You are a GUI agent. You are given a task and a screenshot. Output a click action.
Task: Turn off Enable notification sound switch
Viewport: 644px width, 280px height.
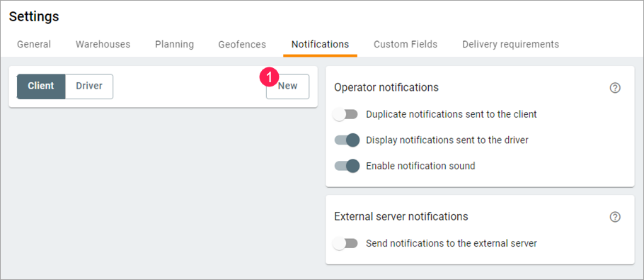(347, 166)
